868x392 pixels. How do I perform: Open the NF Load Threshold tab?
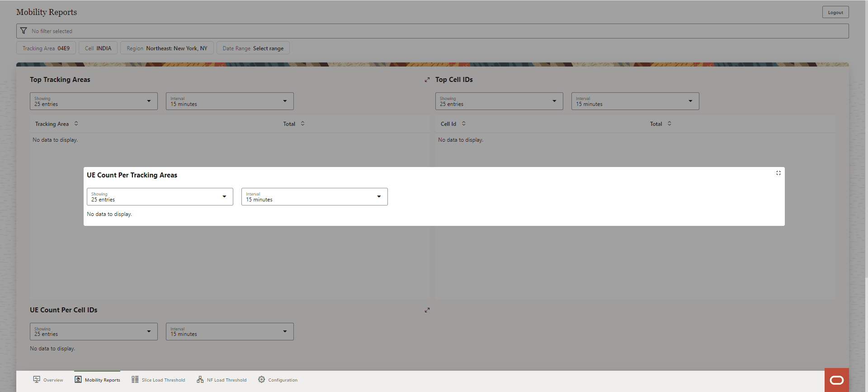coord(222,380)
